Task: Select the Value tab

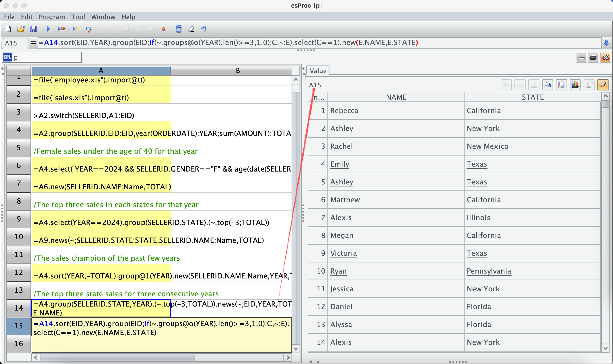Action: click(318, 71)
